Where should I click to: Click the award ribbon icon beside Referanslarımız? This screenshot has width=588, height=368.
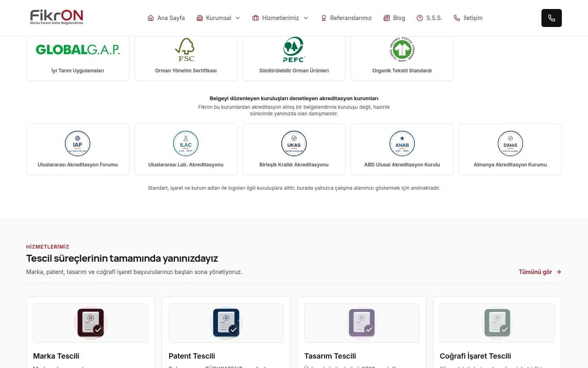[x=324, y=18]
